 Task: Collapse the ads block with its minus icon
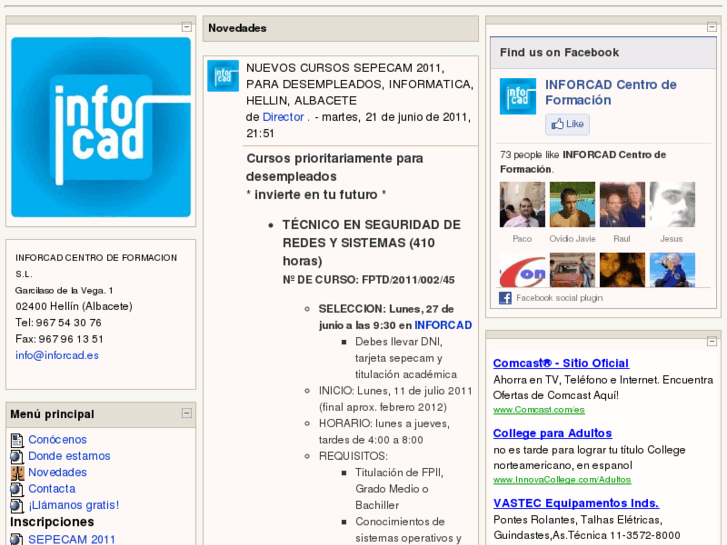(712, 341)
